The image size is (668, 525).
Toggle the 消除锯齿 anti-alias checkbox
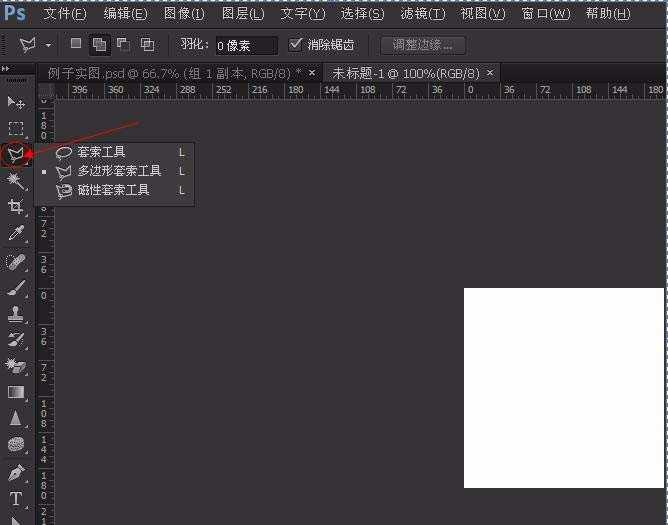click(x=296, y=45)
